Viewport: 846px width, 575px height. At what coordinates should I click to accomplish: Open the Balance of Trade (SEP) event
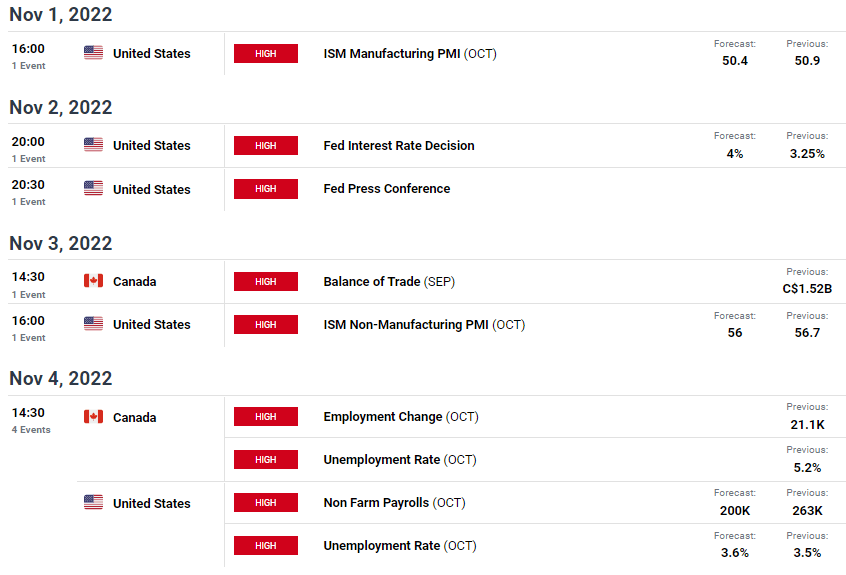tap(389, 282)
